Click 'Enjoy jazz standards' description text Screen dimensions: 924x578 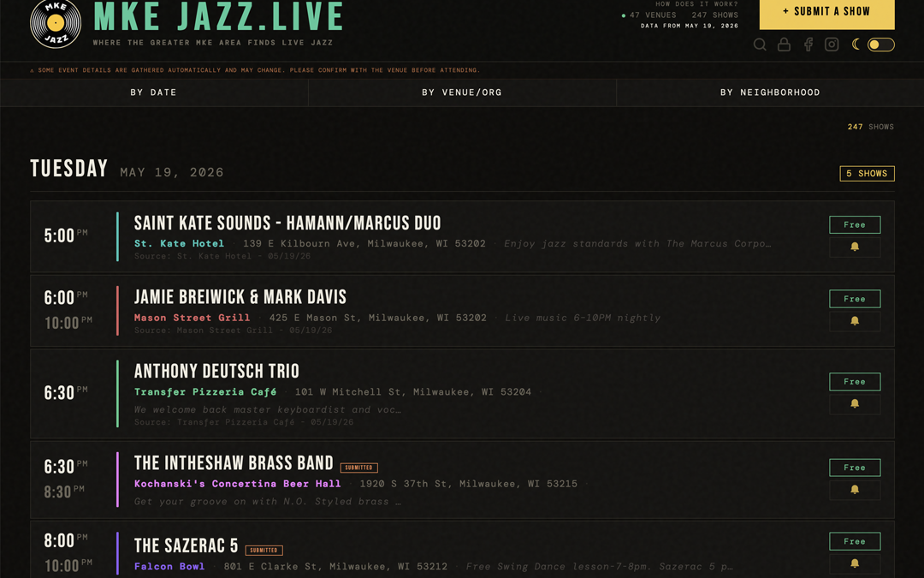637,243
